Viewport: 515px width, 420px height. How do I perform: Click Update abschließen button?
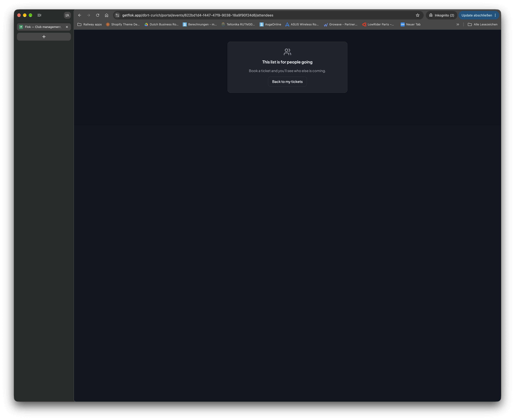pos(477,15)
